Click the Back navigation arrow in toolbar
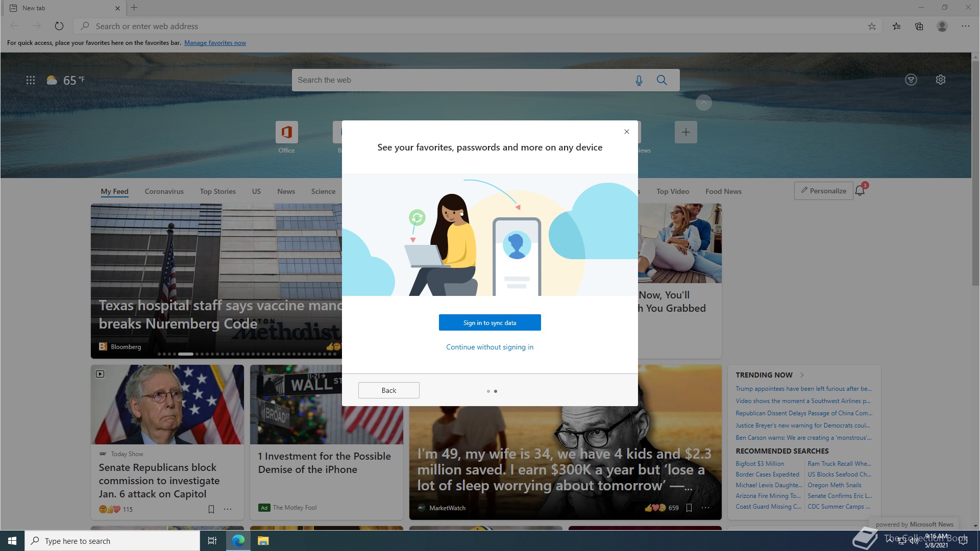The width and height of the screenshot is (980, 551). (14, 26)
